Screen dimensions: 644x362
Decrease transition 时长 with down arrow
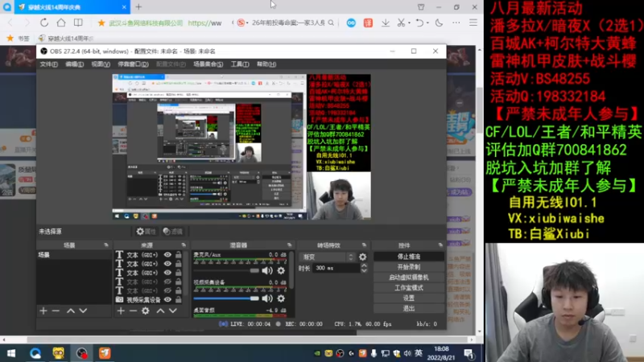(x=364, y=270)
